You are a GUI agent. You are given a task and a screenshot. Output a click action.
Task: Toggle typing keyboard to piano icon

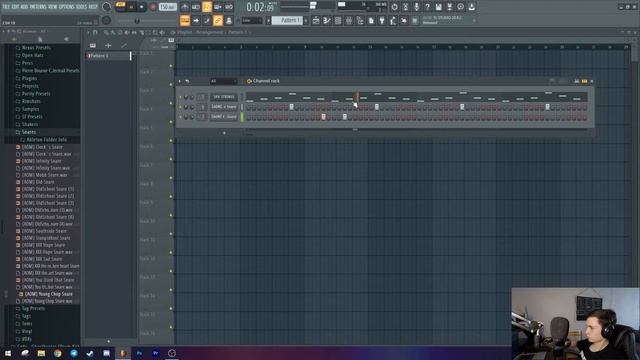(x=185, y=20)
